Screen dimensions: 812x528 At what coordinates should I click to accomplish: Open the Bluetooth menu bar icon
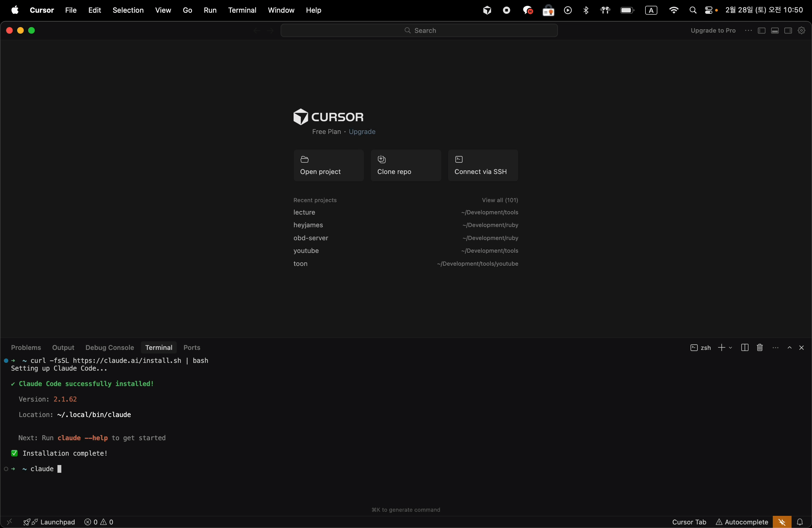click(586, 10)
